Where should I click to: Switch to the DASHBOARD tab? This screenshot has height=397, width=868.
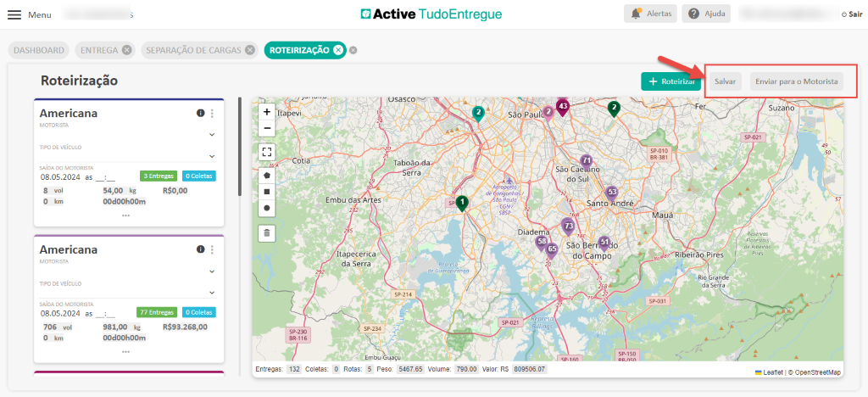[39, 50]
